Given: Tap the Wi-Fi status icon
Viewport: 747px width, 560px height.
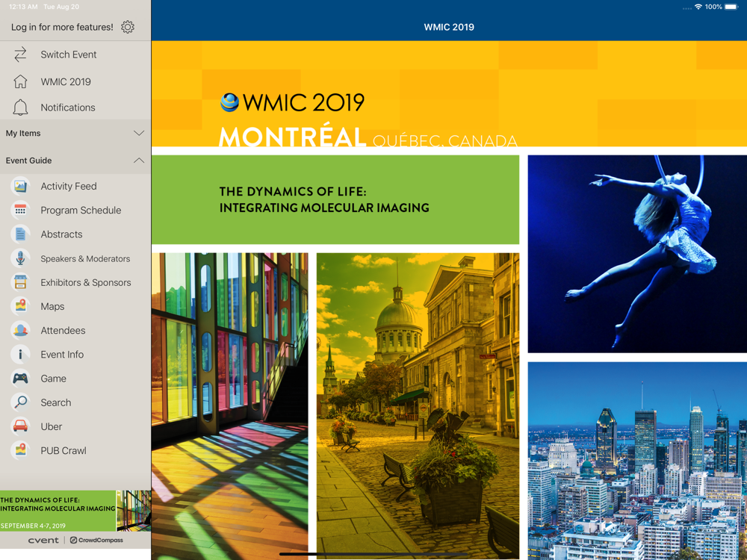Looking at the screenshot, I should (698, 7).
